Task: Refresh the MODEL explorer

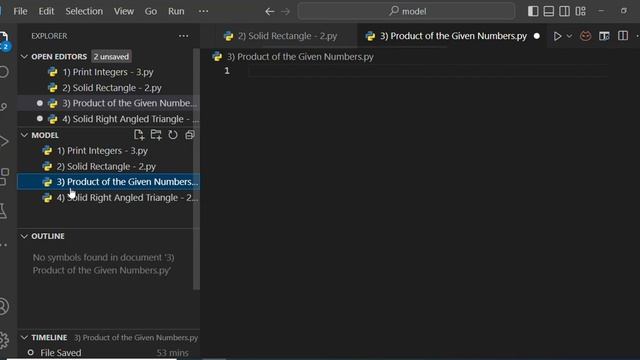Action: pos(173,135)
